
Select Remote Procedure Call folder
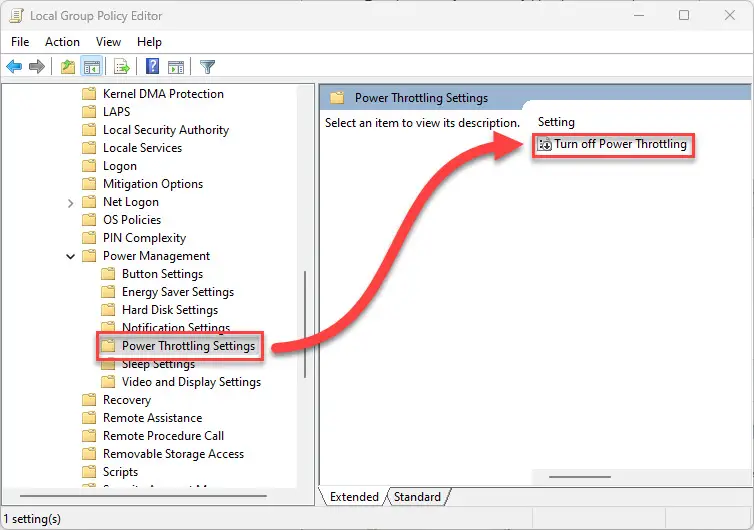point(163,436)
